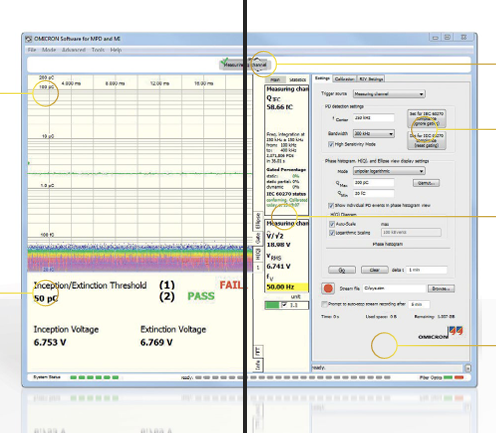Switch to the Calibration tab
496x433 pixels.
pos(344,79)
